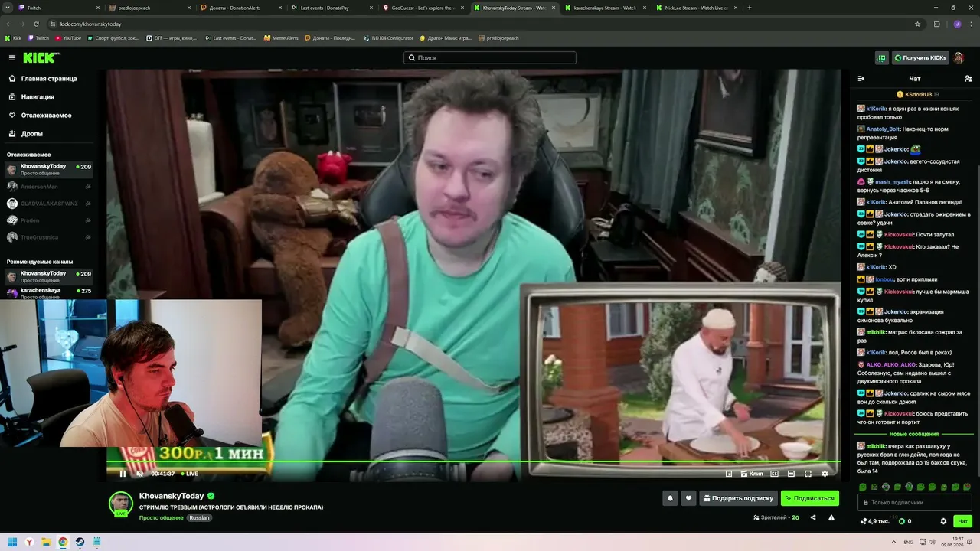This screenshot has width=980, height=551.
Task: Jump to LIVE in the player
Action: coord(189,474)
